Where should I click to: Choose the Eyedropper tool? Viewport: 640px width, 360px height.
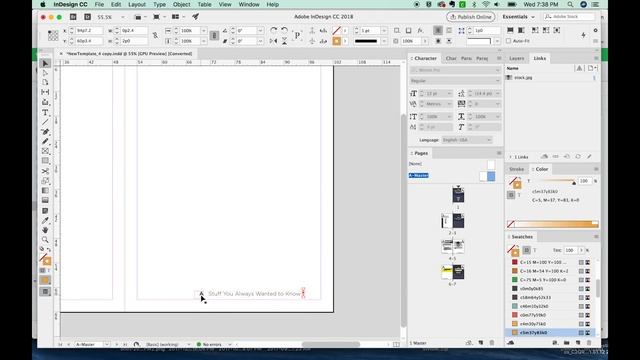tap(45, 220)
